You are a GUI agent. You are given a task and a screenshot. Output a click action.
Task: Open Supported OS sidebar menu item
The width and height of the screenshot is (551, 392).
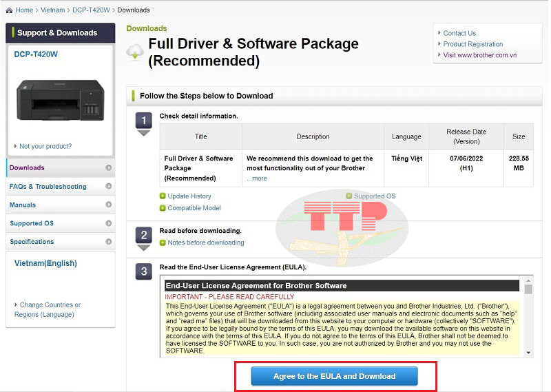pyautogui.click(x=61, y=223)
